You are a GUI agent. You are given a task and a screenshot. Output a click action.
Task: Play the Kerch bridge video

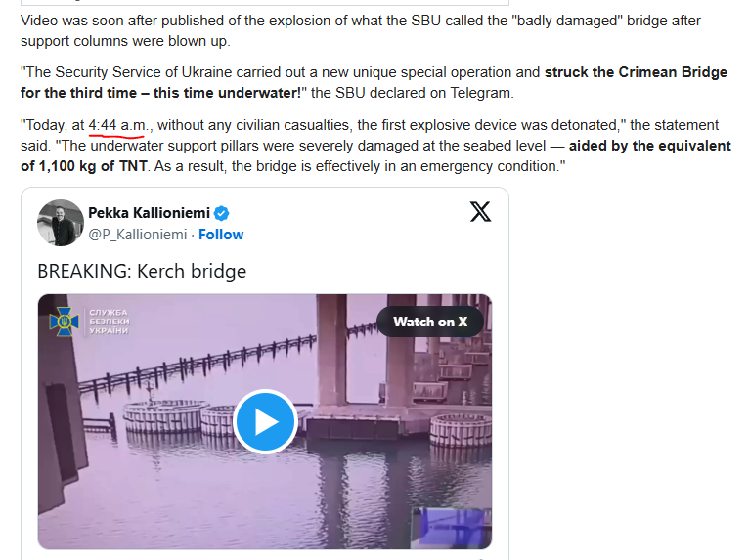pos(266,421)
